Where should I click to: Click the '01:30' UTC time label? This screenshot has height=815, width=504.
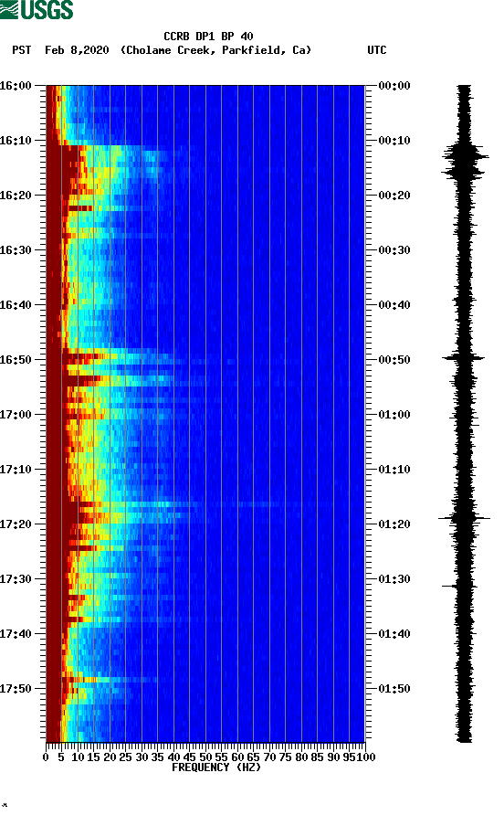pos(394,579)
